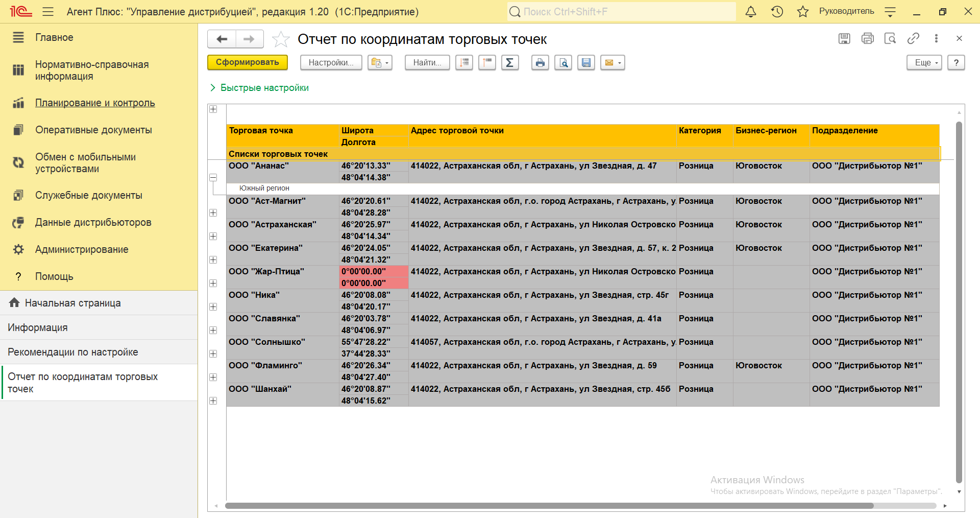Open the Главное section

coord(99,37)
